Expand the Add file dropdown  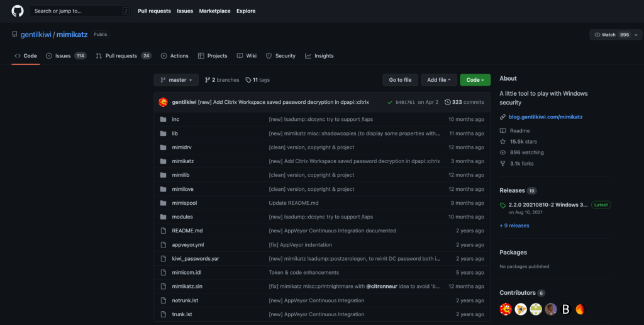(438, 80)
